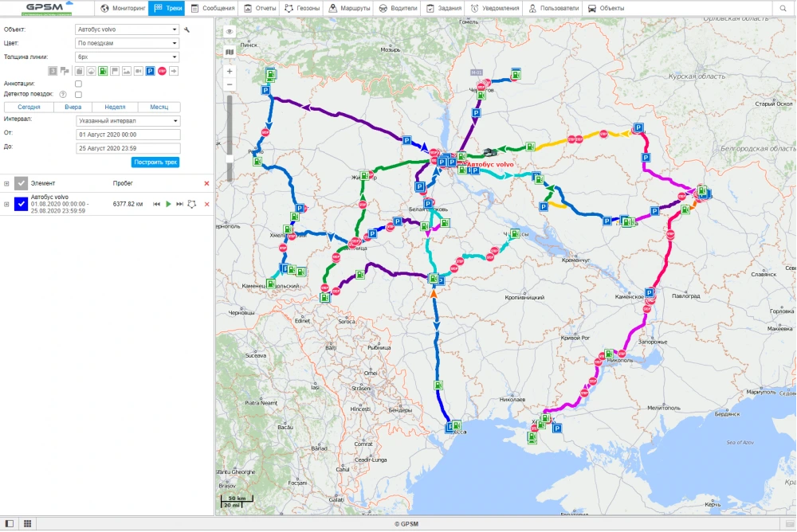The image size is (797, 532).
Task: Enable the Детектор поездок checkbox
Action: pyautogui.click(x=78, y=94)
